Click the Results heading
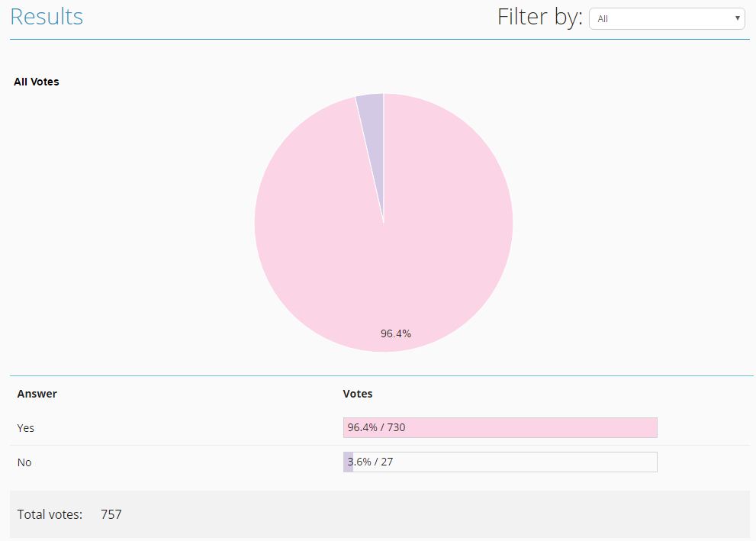Screen dimensions: 756x541 point(47,17)
